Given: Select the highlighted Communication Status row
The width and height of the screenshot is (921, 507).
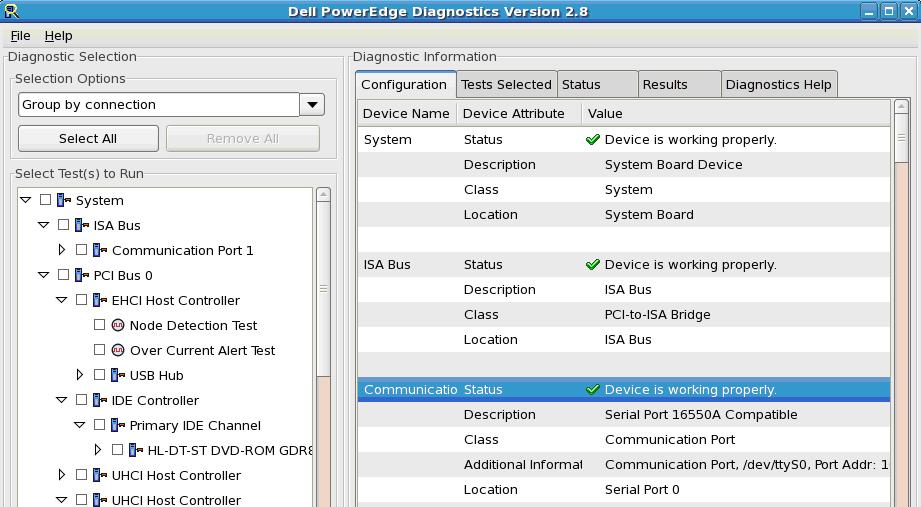Looking at the screenshot, I should (x=624, y=390).
